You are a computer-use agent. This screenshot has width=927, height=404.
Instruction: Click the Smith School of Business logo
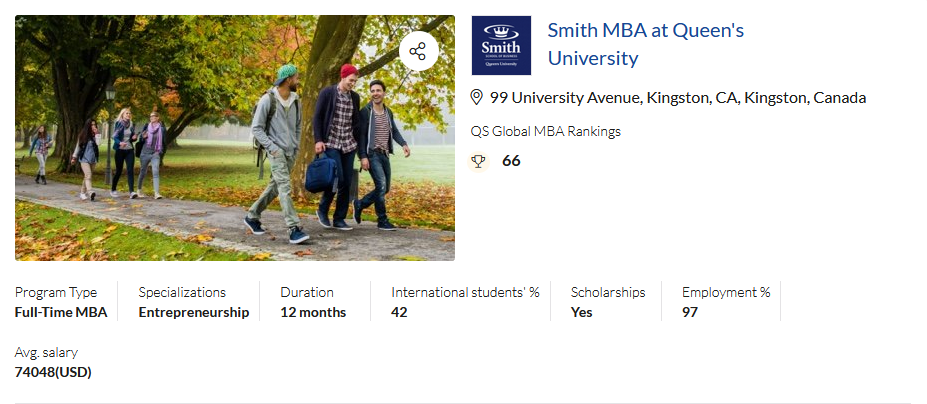(x=501, y=45)
